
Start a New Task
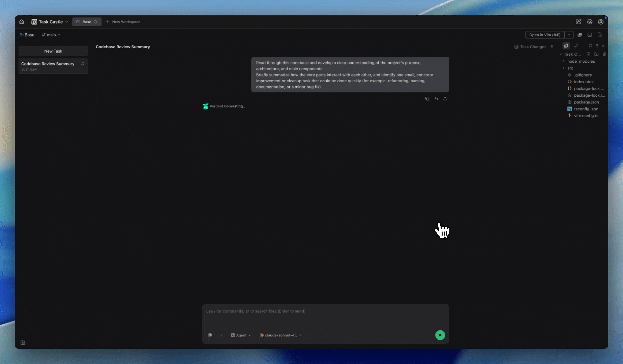tap(53, 51)
